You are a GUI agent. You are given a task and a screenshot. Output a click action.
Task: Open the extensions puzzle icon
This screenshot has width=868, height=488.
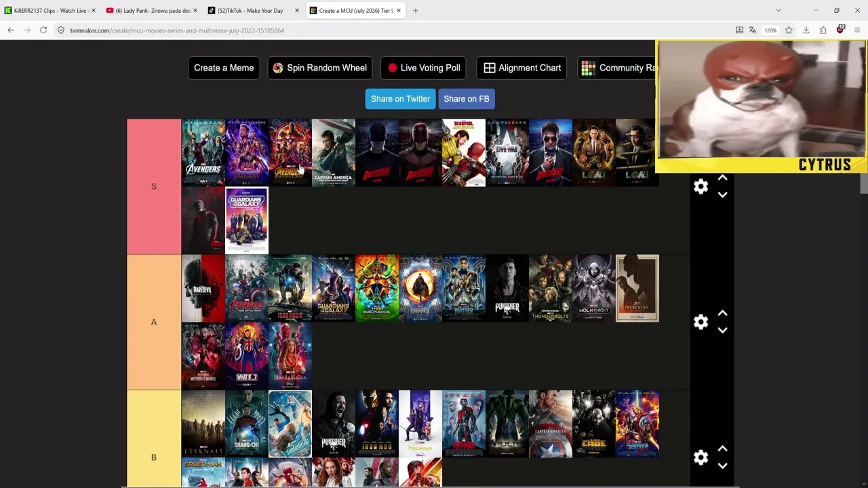click(823, 30)
